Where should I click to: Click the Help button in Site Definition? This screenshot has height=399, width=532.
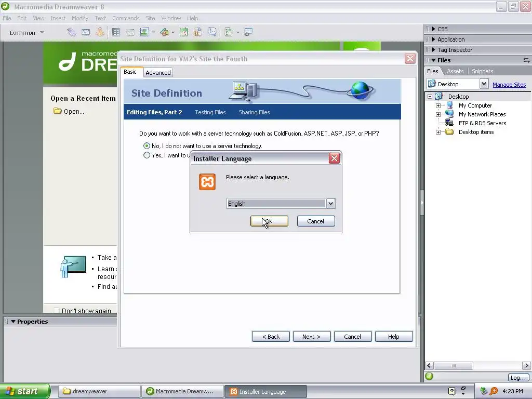(394, 337)
